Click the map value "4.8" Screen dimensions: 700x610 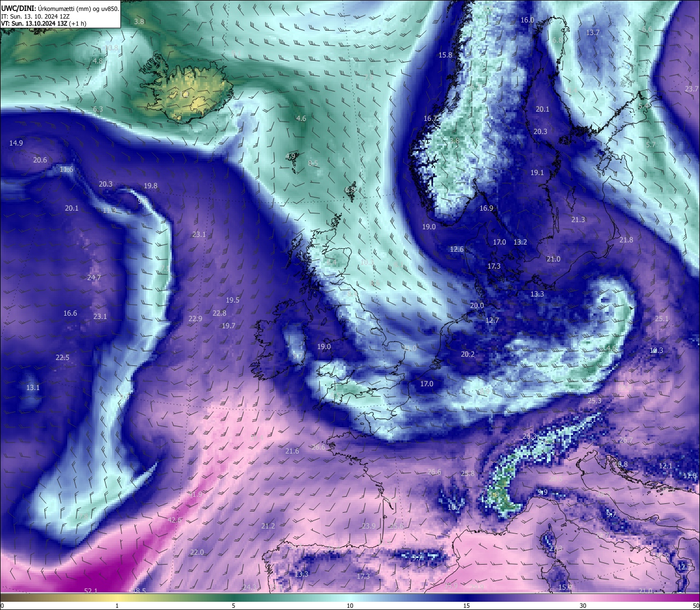(98, 61)
